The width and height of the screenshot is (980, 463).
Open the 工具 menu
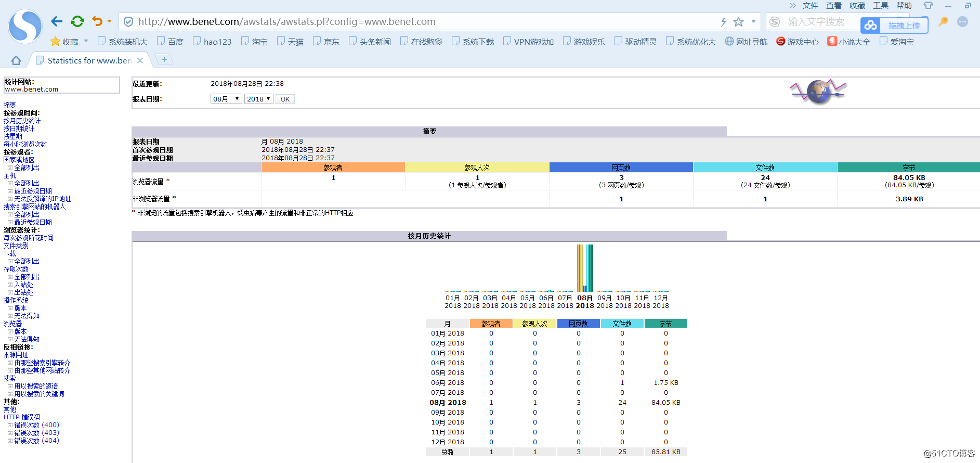pos(880,6)
